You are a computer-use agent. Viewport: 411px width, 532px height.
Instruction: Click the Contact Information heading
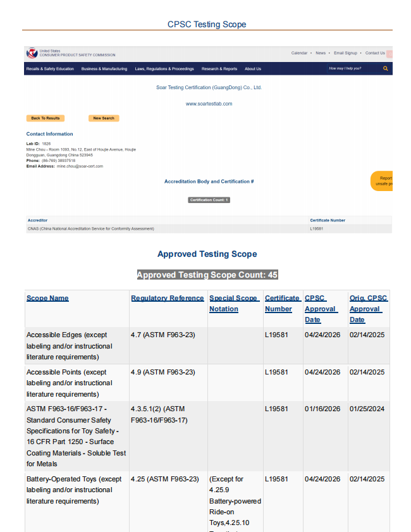click(x=49, y=134)
